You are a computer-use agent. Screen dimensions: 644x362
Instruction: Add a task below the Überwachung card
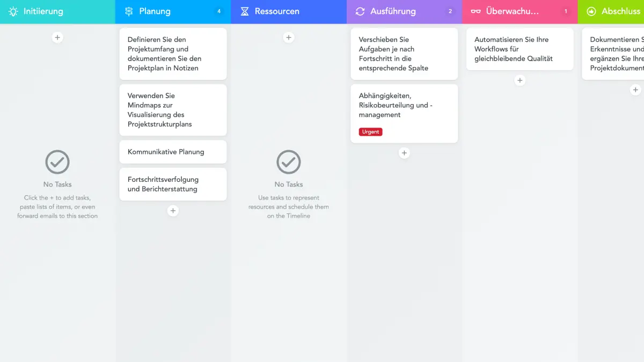519,80
